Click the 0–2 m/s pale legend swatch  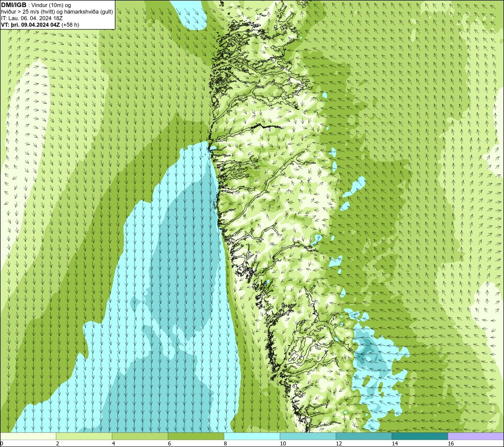pyautogui.click(x=28, y=436)
